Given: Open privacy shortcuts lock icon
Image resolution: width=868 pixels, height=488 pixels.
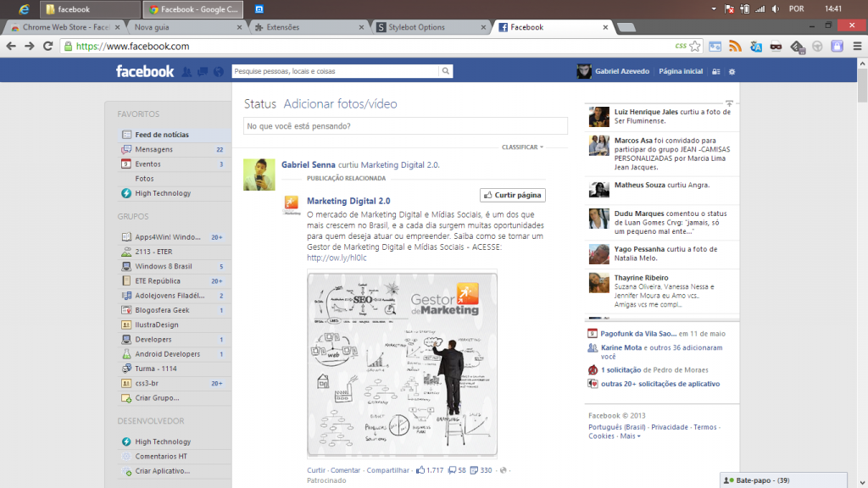Looking at the screenshot, I should (x=715, y=71).
